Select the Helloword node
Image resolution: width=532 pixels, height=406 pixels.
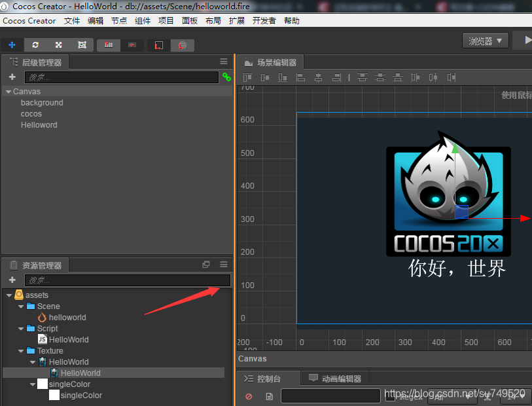39,125
